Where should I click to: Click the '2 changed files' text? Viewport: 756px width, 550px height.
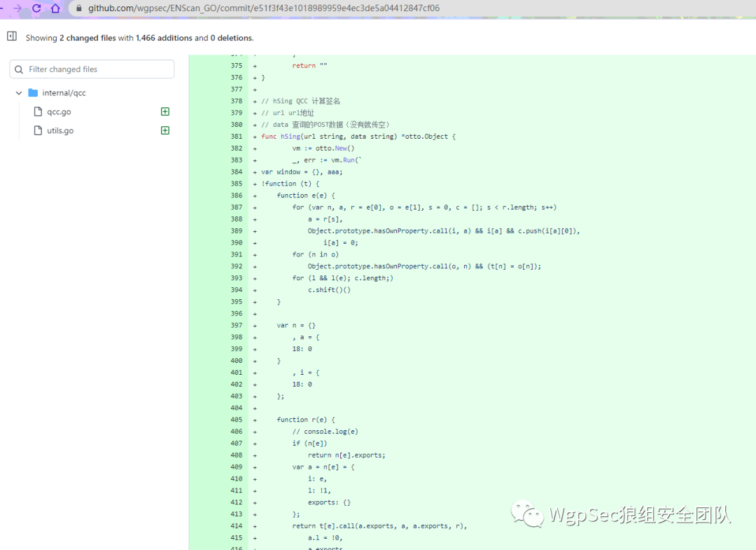pyautogui.click(x=87, y=38)
